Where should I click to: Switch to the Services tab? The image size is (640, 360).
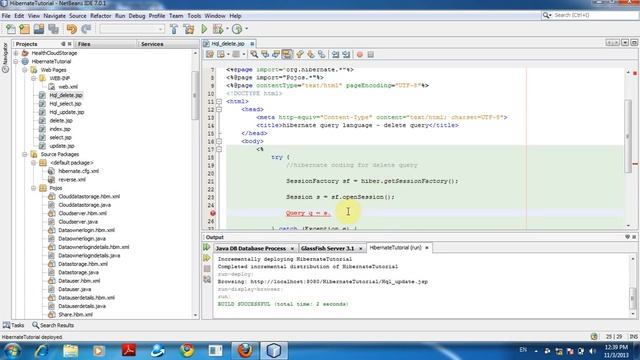(x=152, y=44)
